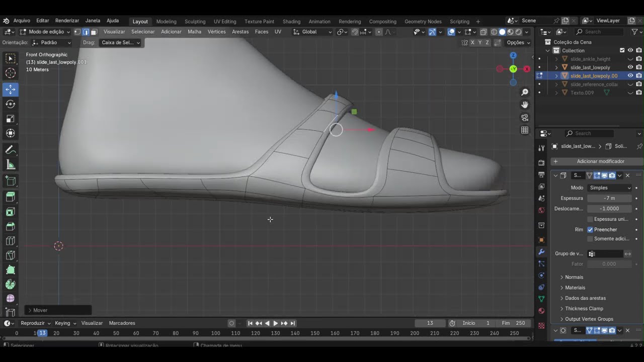The width and height of the screenshot is (644, 362).
Task: Toggle the camera view icon
Action: pyautogui.click(x=525, y=117)
